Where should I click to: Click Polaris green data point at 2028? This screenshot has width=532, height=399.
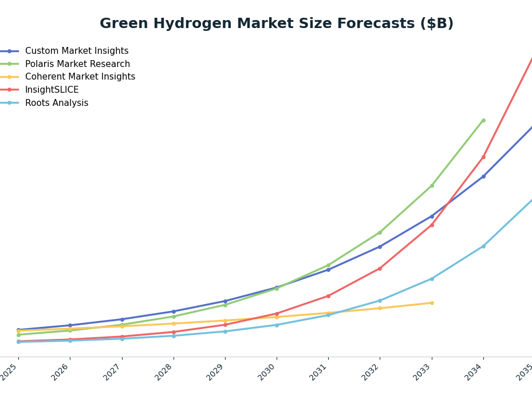[x=174, y=316]
